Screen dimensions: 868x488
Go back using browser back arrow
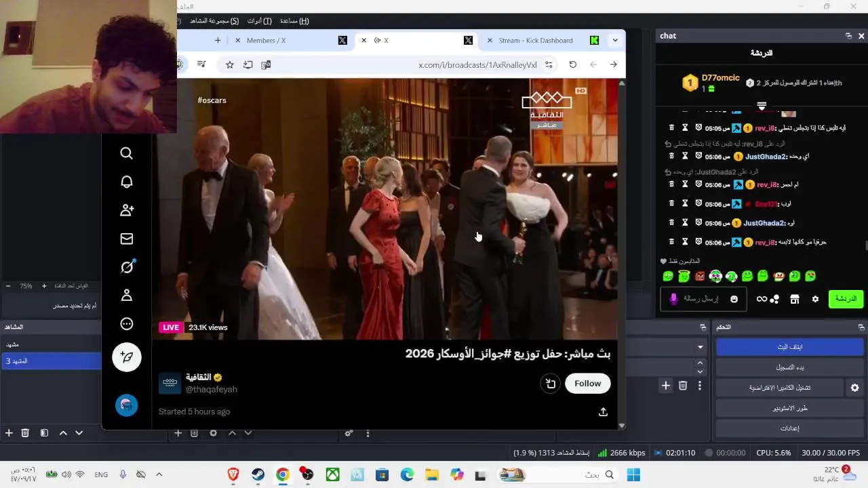pyautogui.click(x=593, y=64)
